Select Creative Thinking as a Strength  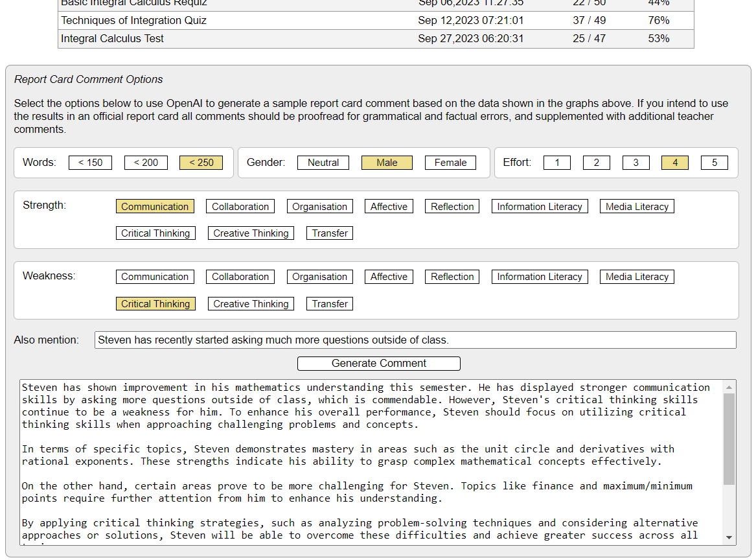pos(251,233)
